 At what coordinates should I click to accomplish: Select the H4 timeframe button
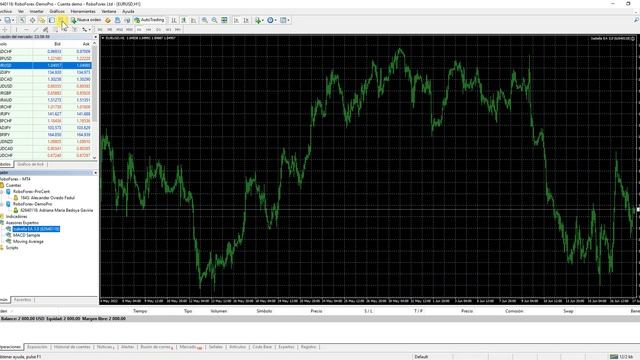pyautogui.click(x=149, y=30)
